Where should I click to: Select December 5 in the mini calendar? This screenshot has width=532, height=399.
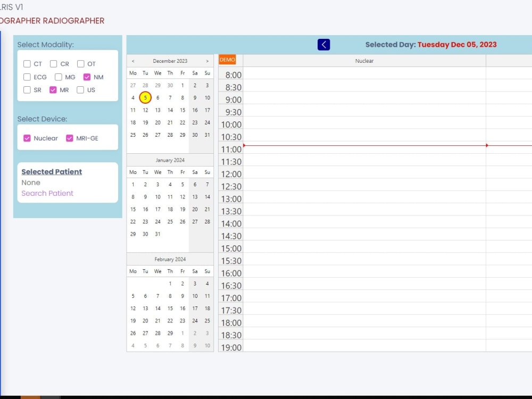pos(145,97)
